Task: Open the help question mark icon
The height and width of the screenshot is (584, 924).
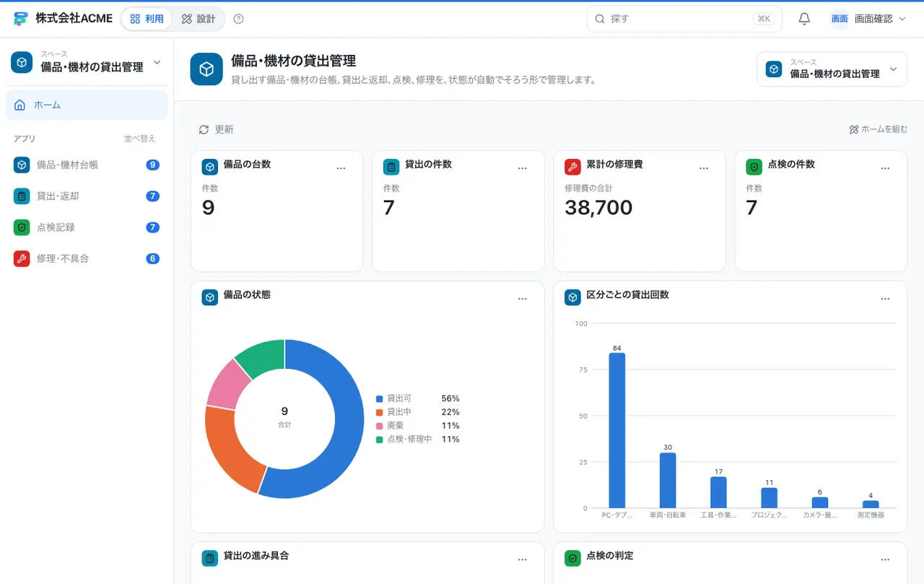Action: pyautogui.click(x=239, y=19)
